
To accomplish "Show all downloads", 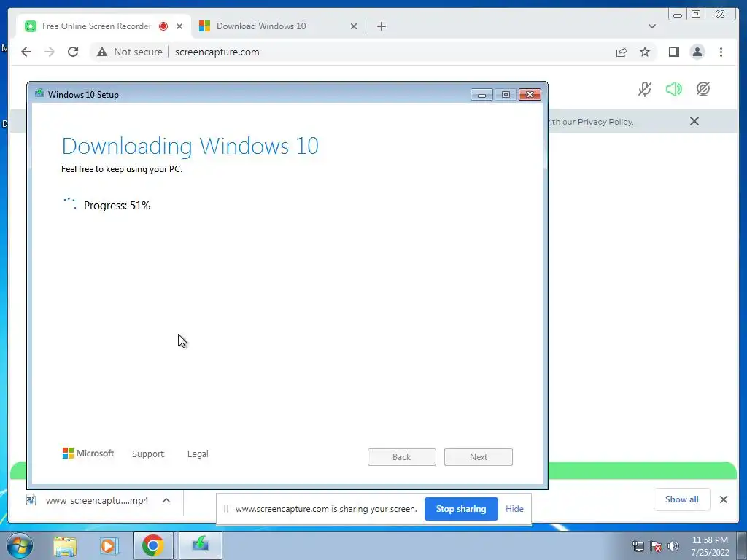I will tap(682, 499).
